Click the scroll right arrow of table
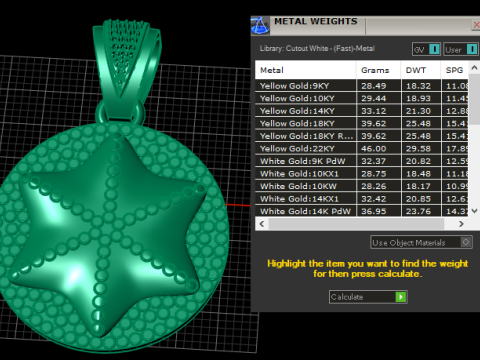 [461, 224]
